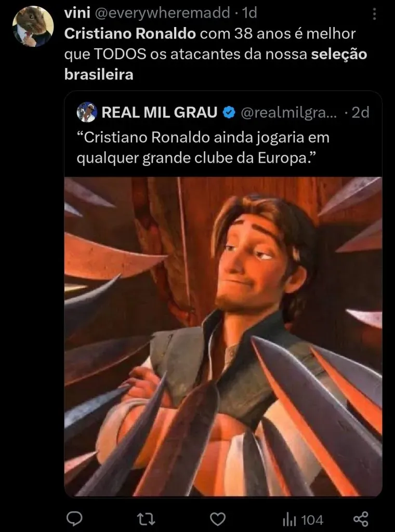The width and height of the screenshot is (395, 532).
Task: Like the tweet with heart icon
Action: pyautogui.click(x=218, y=519)
